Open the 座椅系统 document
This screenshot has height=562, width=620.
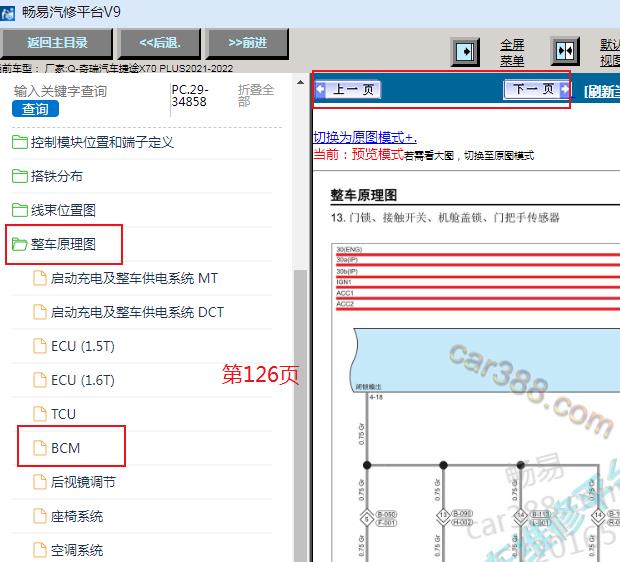pyautogui.click(x=77, y=517)
